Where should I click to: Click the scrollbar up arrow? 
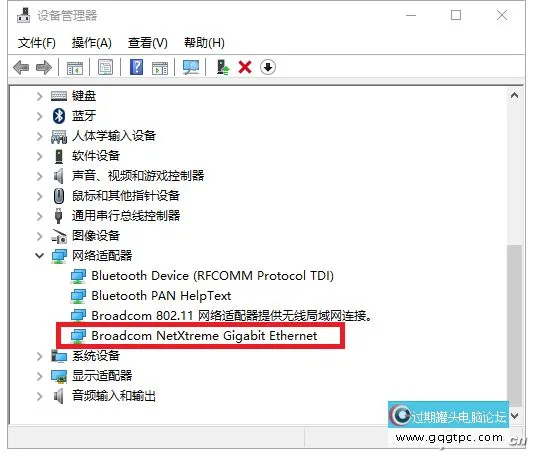[514, 96]
